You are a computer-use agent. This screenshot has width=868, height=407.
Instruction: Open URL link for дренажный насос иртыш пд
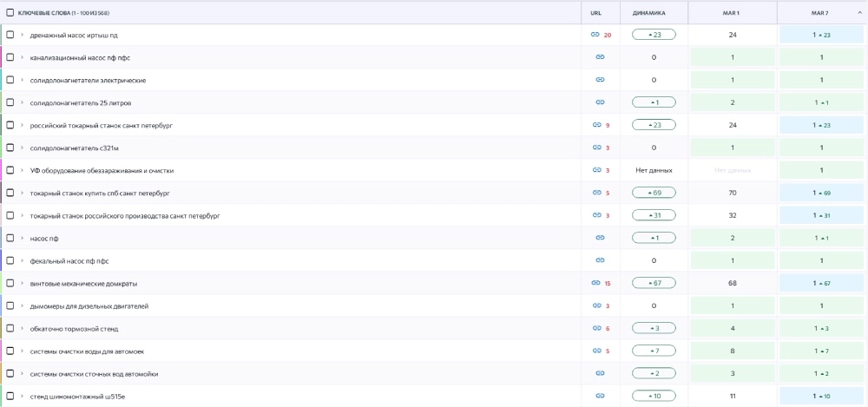coord(595,35)
